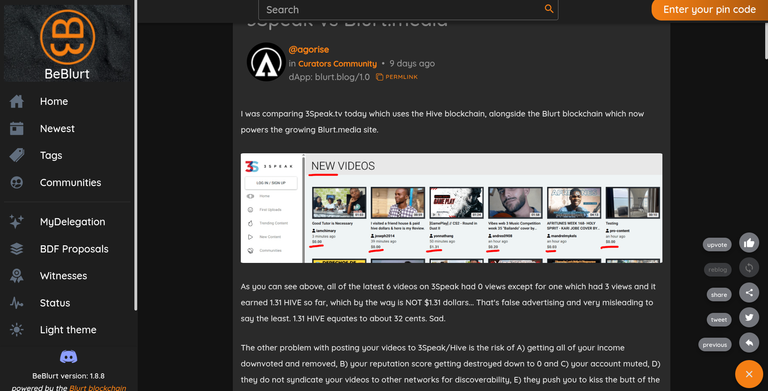768x391 pixels.
Task: Click the reblog arrows icon
Action: (749, 268)
